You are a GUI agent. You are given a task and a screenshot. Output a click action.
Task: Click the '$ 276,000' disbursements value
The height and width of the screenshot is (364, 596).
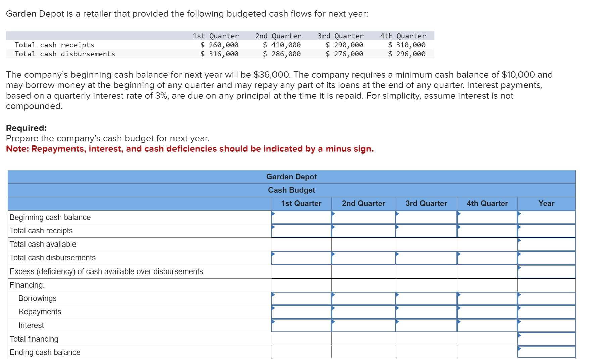[x=344, y=54]
